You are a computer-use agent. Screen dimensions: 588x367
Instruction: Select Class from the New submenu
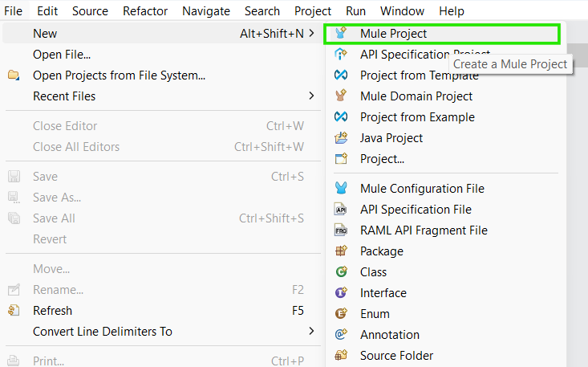tap(373, 272)
